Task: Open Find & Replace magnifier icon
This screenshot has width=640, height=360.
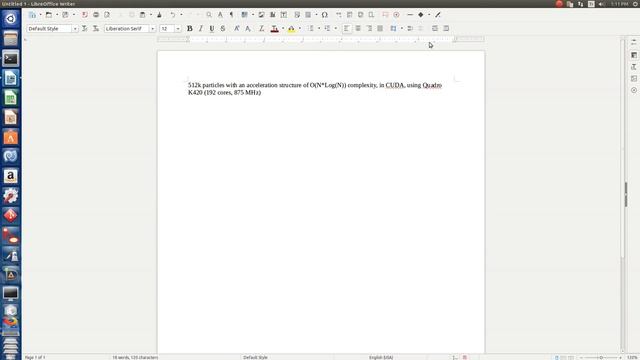Action: click(209, 15)
